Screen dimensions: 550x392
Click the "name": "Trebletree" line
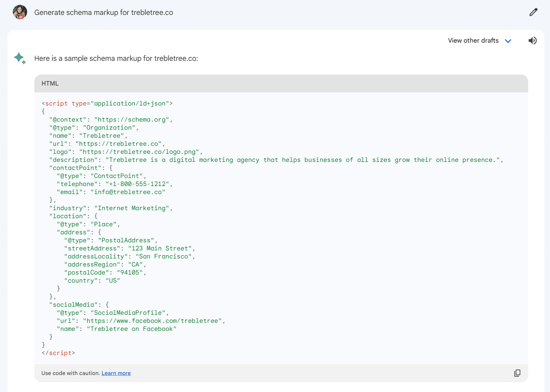click(x=89, y=136)
